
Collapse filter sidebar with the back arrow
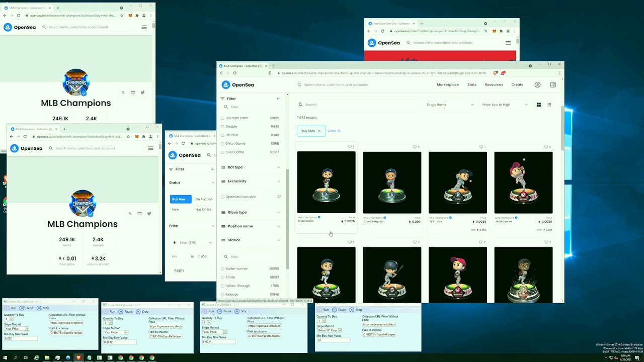278,99
